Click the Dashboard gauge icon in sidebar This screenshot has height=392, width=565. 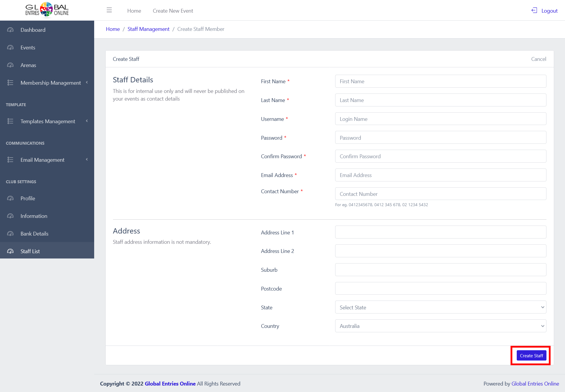tap(10, 30)
